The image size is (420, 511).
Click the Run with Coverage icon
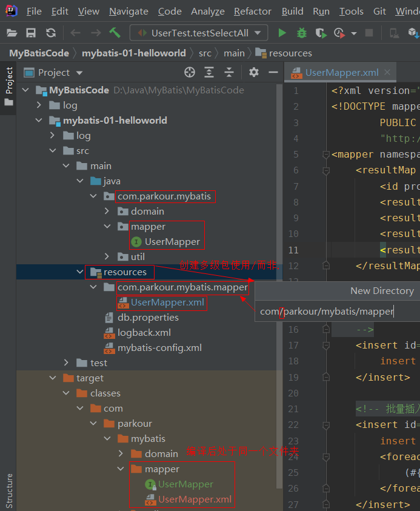click(321, 33)
